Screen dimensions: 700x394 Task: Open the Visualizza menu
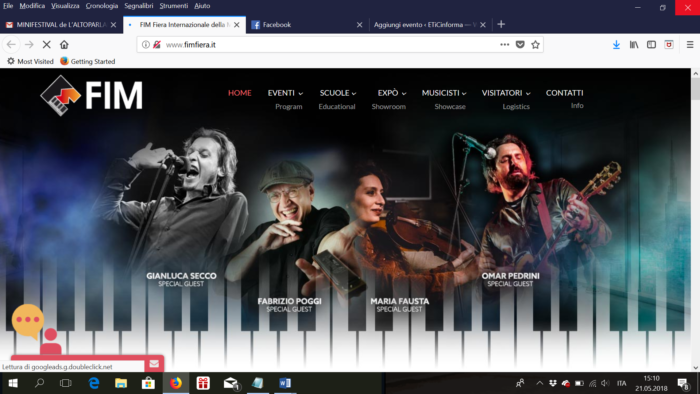(x=65, y=6)
